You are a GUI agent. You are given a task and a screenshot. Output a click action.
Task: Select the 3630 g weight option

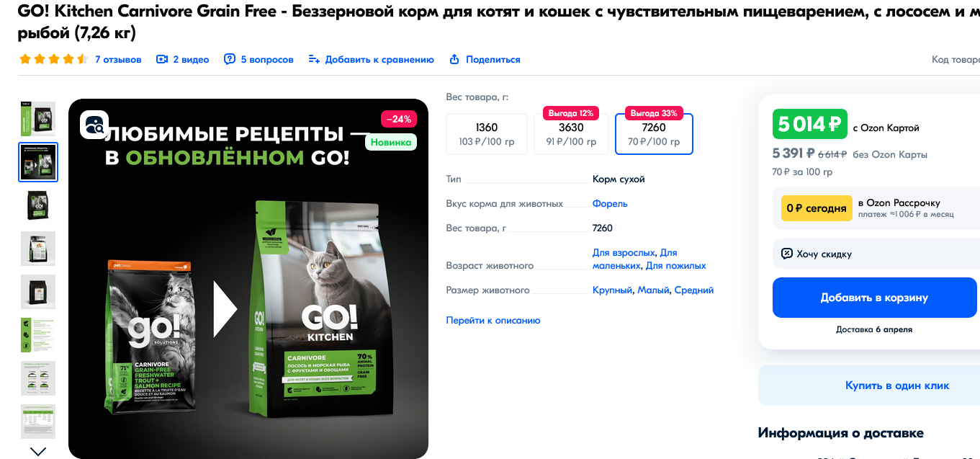571,134
